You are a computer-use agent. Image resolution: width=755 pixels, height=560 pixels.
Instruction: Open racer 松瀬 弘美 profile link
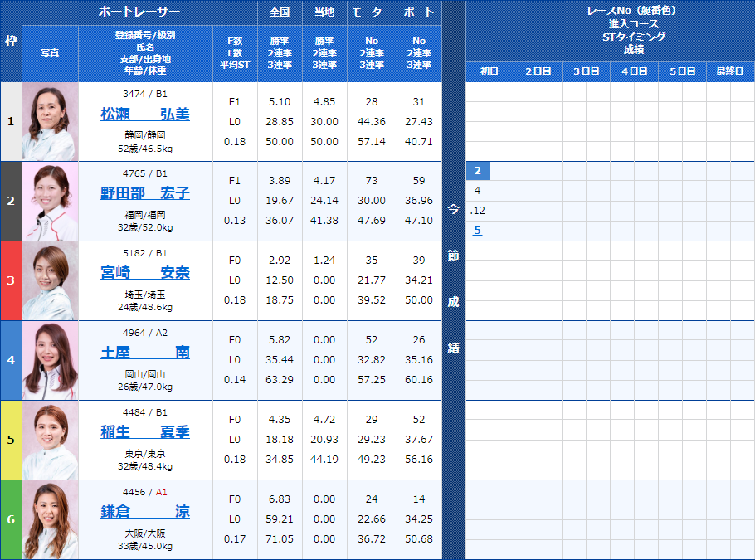coord(145,114)
